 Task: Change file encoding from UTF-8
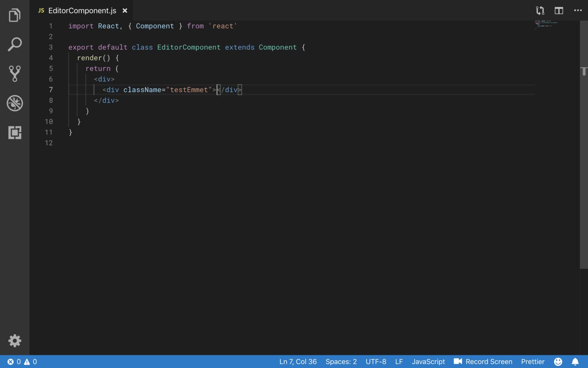point(376,362)
